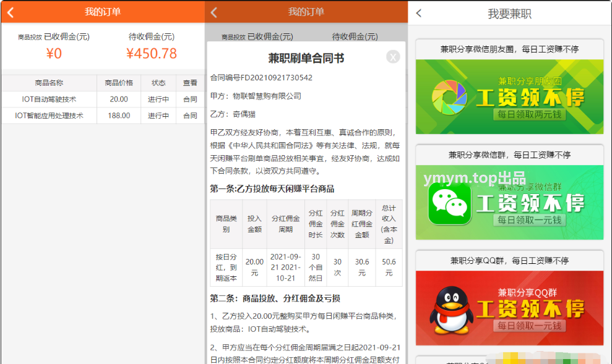
Task: Click the ¥0 received commission amount
Action: (x=54, y=53)
